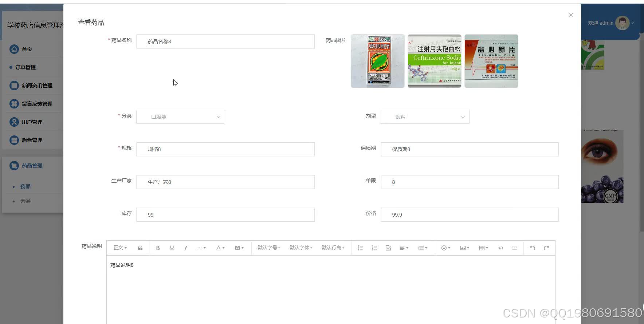The width and height of the screenshot is (644, 324).
Task: Insert a todo checkbox list
Action: tap(388, 248)
